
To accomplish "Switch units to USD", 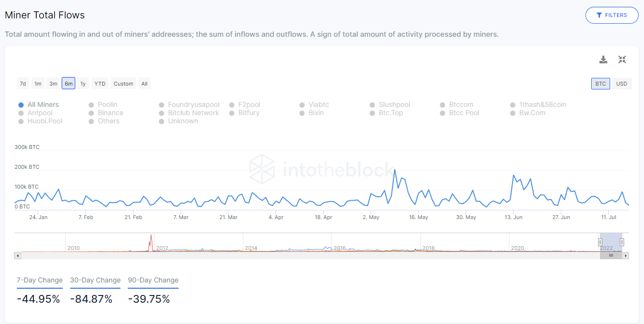I will pyautogui.click(x=622, y=84).
